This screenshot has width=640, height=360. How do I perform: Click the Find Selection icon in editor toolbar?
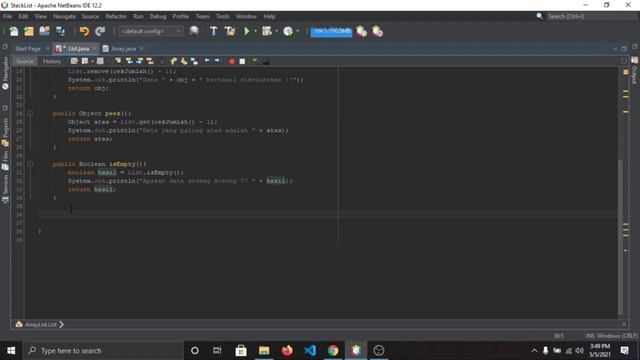pyautogui.click(x=118, y=61)
